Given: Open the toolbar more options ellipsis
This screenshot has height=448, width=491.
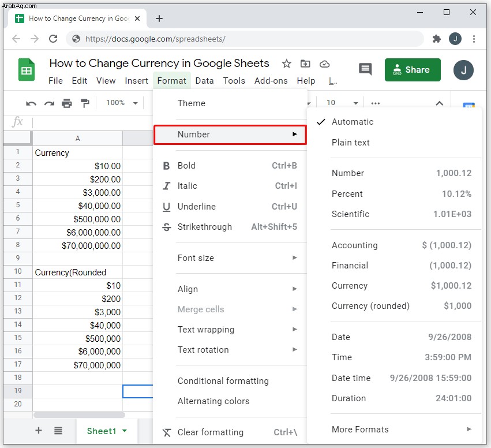Looking at the screenshot, I should [x=375, y=103].
